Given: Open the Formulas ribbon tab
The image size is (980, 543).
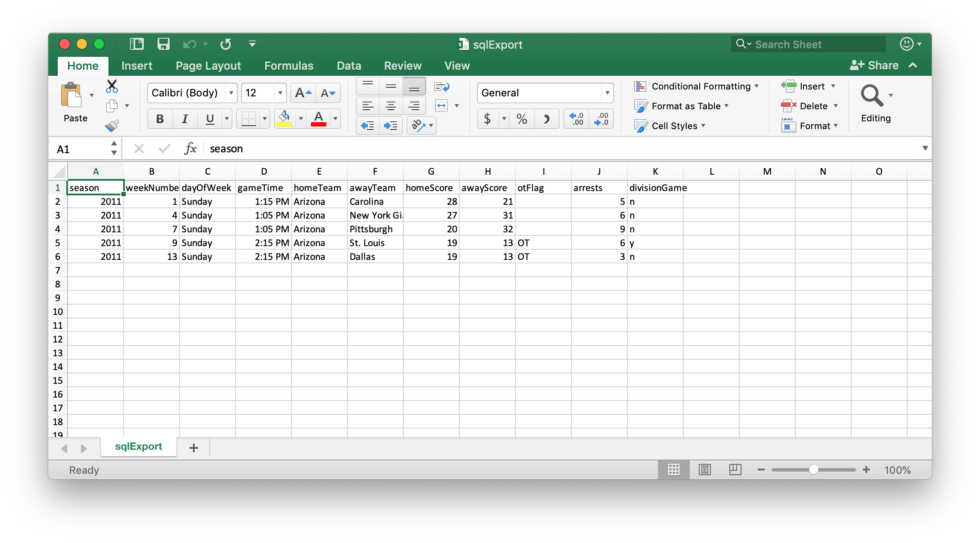Looking at the screenshot, I should point(288,65).
